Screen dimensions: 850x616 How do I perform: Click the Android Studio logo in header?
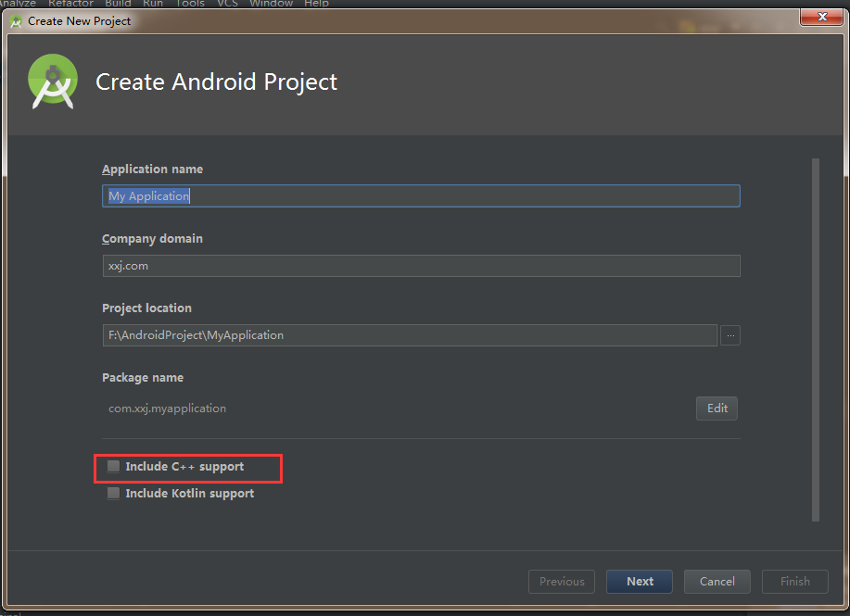53,82
